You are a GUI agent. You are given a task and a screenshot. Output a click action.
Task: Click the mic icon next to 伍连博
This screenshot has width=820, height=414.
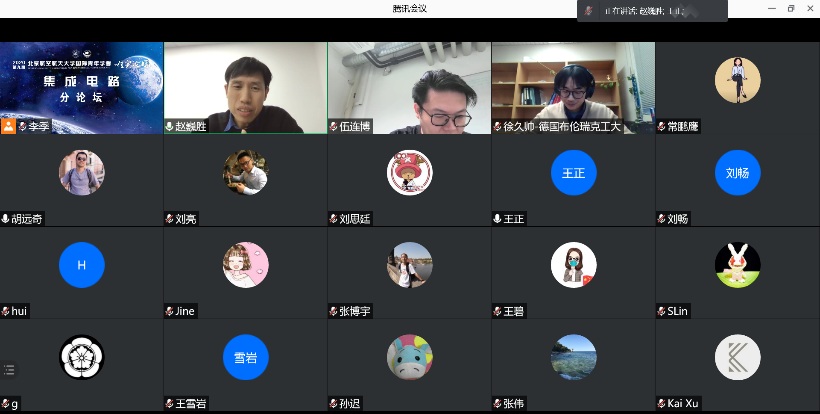pyautogui.click(x=333, y=127)
